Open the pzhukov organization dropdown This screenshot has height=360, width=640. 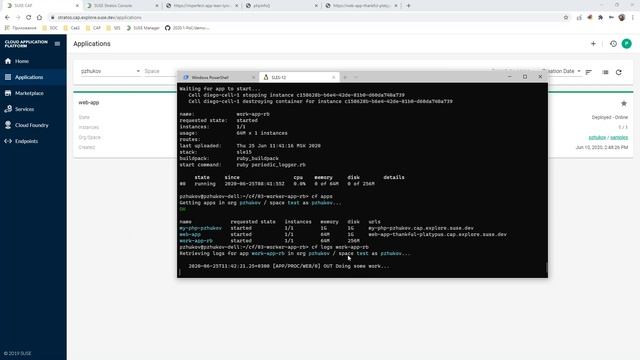(110, 71)
